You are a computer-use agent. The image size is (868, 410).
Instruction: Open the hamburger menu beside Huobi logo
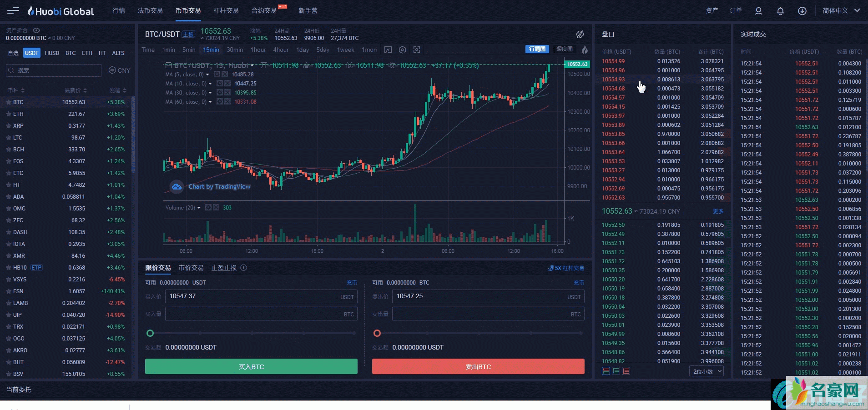pyautogui.click(x=13, y=10)
